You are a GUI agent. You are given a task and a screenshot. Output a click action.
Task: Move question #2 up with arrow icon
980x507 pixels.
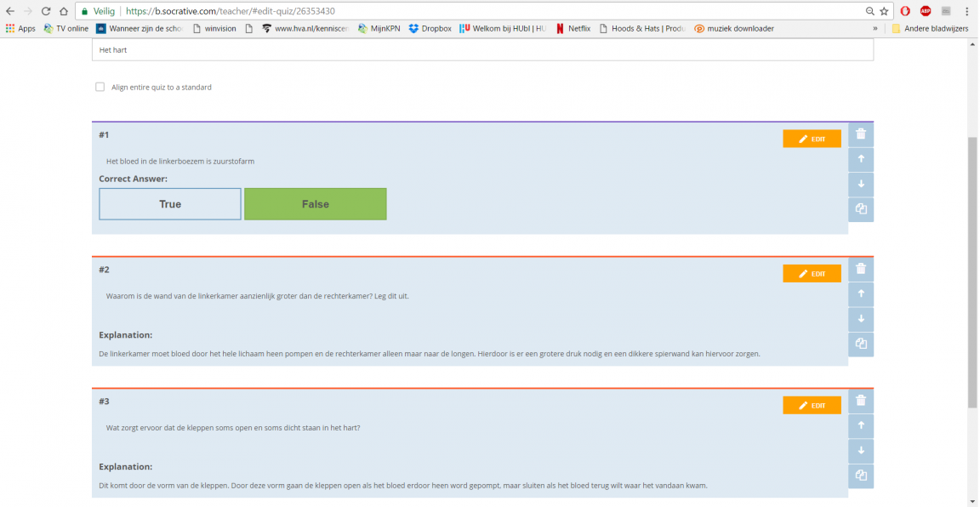tap(861, 293)
